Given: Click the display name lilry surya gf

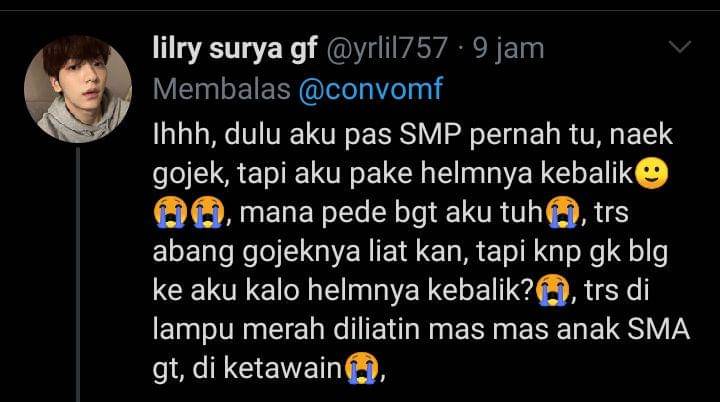Looking at the screenshot, I should pos(235,48).
